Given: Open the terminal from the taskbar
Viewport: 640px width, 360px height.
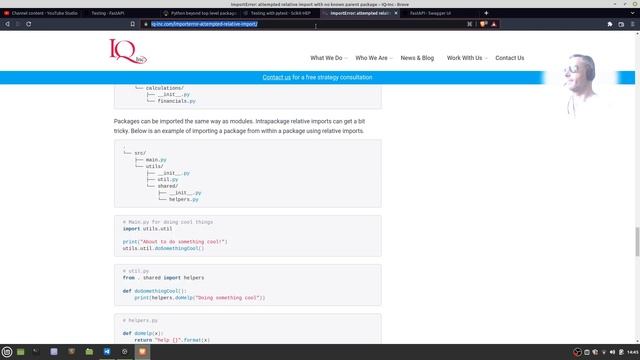Looking at the screenshot, I should [36, 351].
